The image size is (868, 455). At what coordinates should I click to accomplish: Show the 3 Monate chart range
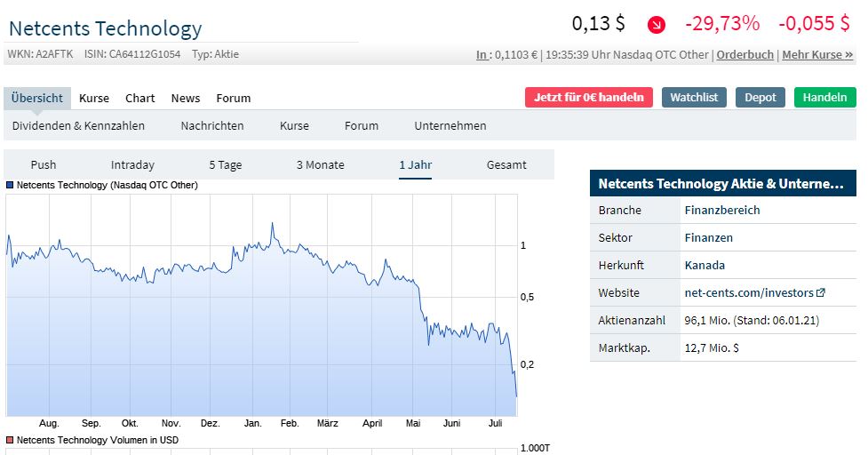321,165
